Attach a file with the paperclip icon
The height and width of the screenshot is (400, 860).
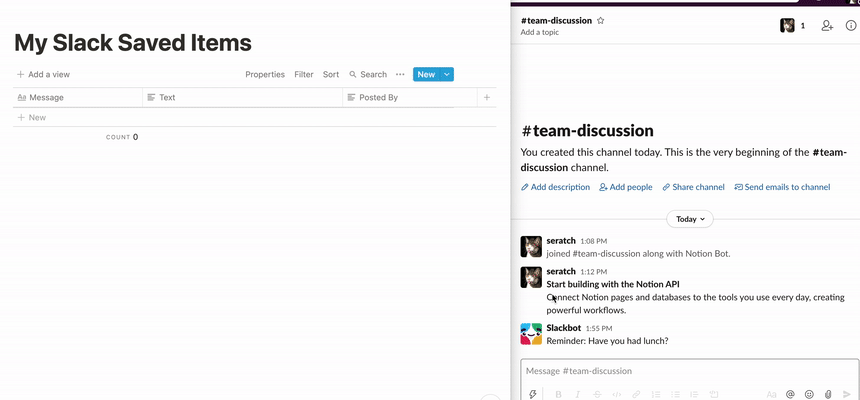828,394
